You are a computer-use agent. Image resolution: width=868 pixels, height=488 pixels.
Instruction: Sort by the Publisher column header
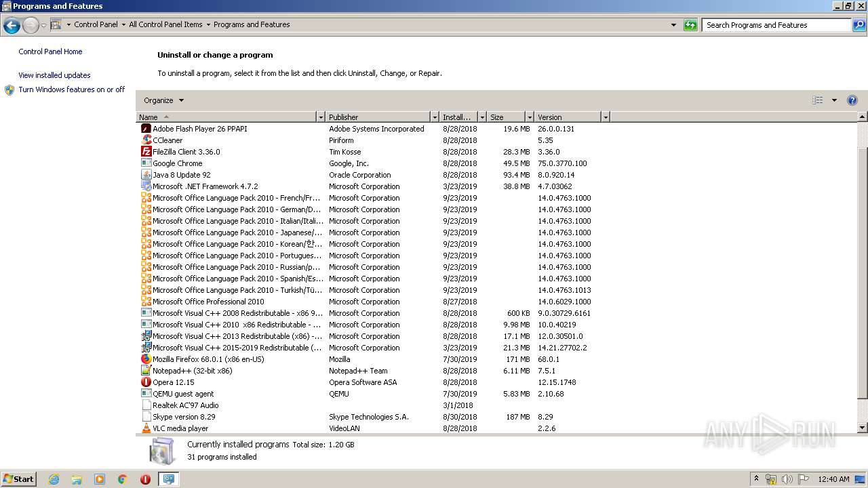[x=378, y=117]
